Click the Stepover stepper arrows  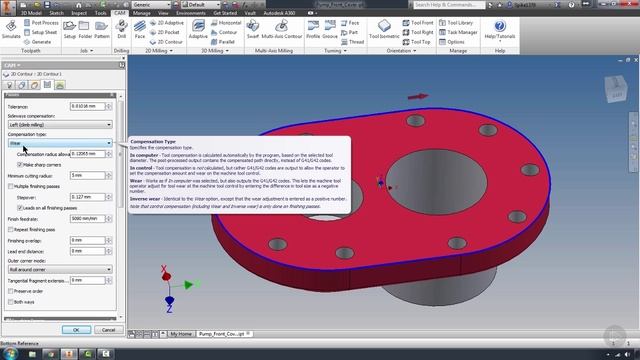point(109,197)
